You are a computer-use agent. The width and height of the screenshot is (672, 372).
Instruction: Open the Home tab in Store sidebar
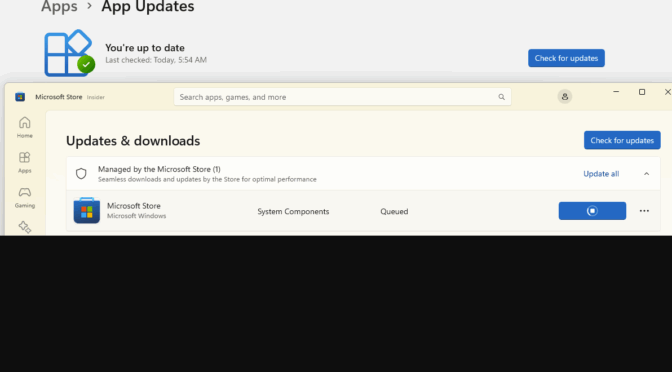click(24, 127)
